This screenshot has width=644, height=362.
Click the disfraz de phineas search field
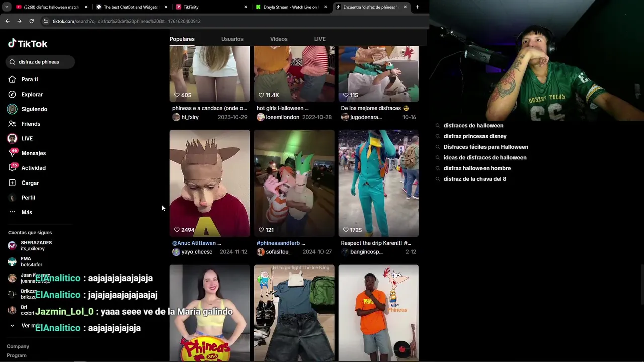pos(41,62)
